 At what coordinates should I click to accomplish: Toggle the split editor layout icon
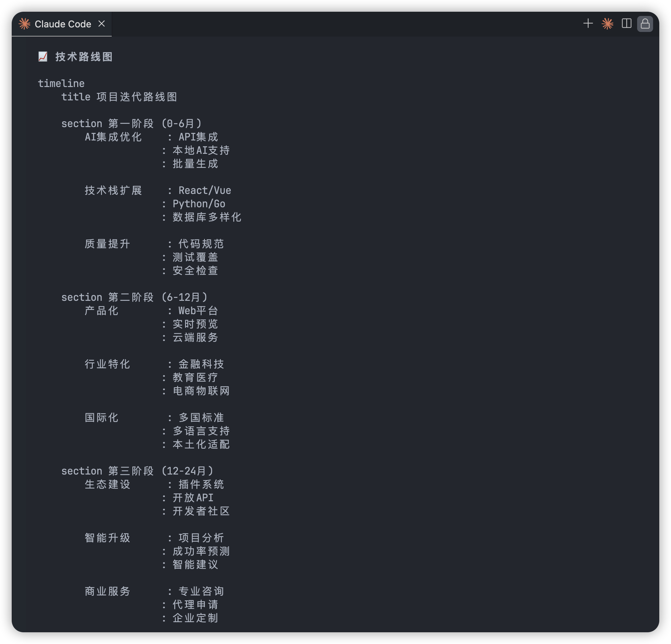pyautogui.click(x=626, y=24)
